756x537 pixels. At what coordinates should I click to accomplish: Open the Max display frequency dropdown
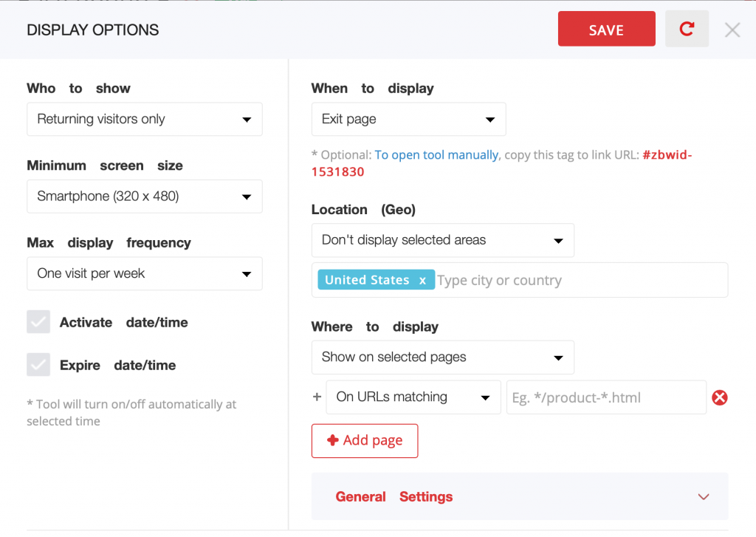[x=145, y=273]
